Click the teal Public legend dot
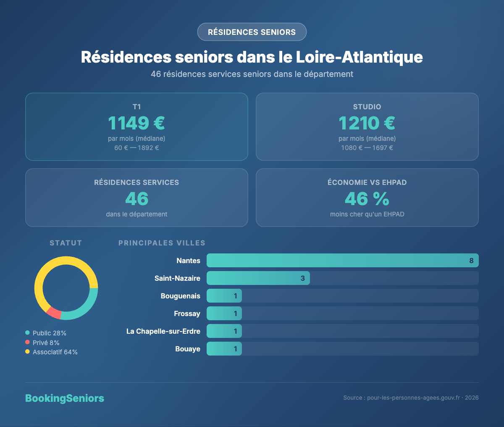 click(27, 333)
